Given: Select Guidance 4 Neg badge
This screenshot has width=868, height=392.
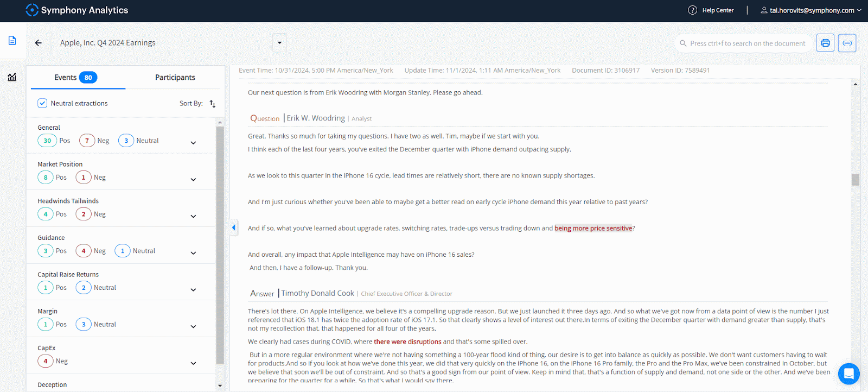Looking at the screenshot, I should (84, 251).
